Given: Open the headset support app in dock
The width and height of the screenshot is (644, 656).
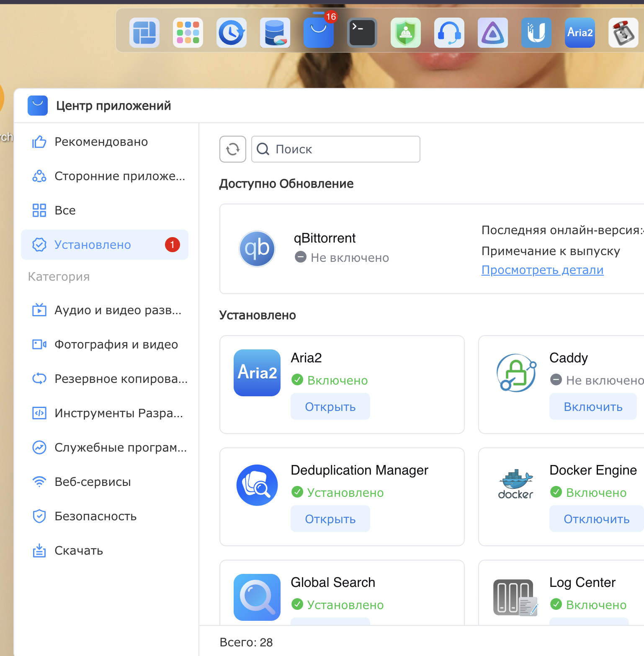Looking at the screenshot, I should coord(449,33).
